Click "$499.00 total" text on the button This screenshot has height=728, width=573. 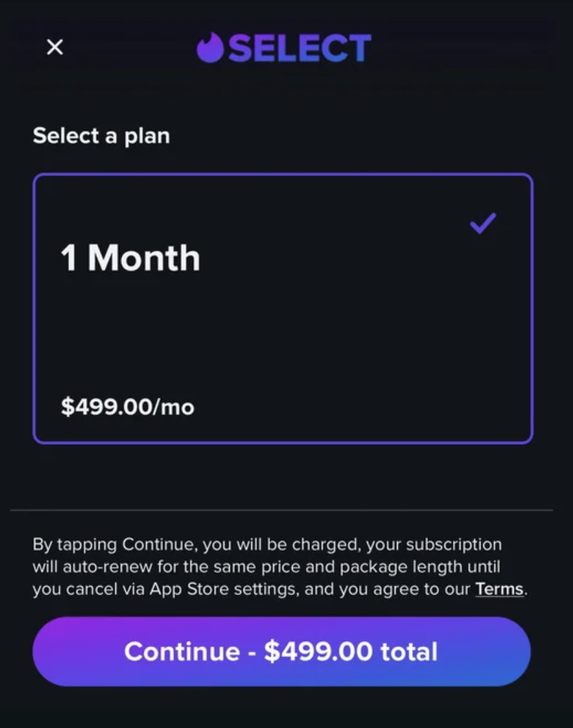pos(351,651)
